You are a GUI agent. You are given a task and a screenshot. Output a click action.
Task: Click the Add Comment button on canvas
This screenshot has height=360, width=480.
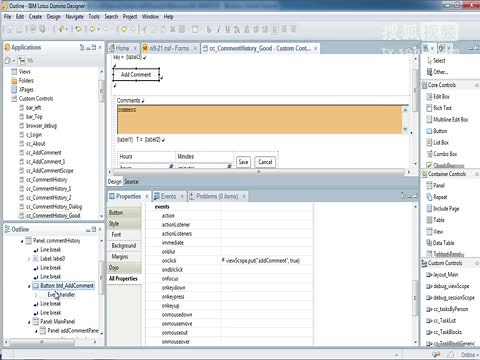(x=136, y=75)
